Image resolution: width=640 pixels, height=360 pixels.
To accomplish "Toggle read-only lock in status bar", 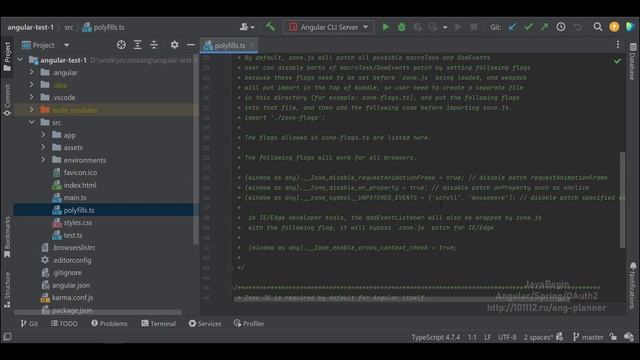I will [613, 337].
